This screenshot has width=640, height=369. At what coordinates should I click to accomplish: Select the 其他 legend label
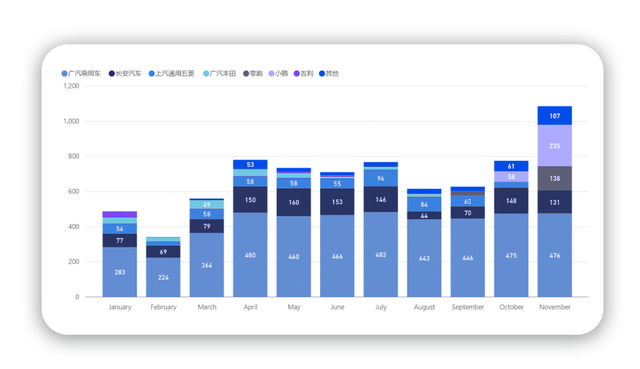pyautogui.click(x=332, y=73)
